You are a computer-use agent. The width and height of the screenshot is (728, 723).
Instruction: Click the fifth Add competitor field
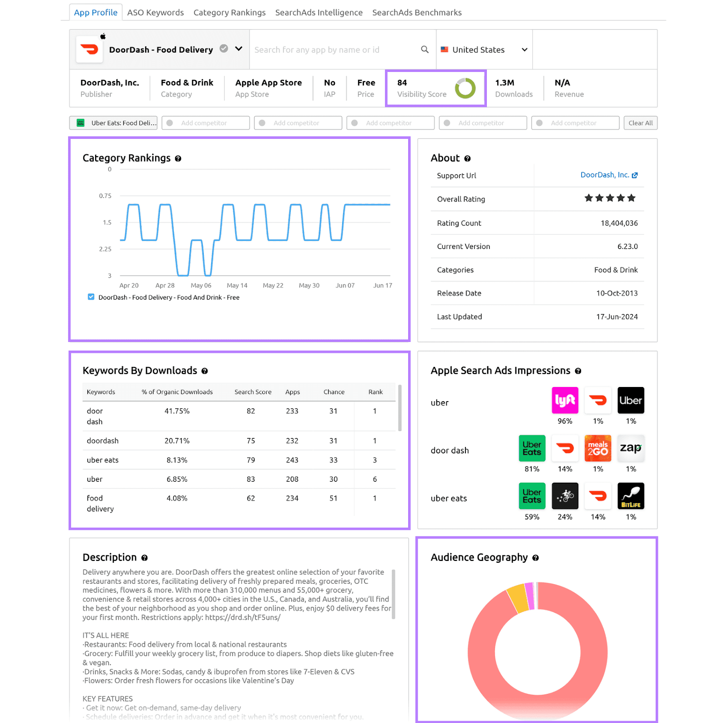click(575, 123)
